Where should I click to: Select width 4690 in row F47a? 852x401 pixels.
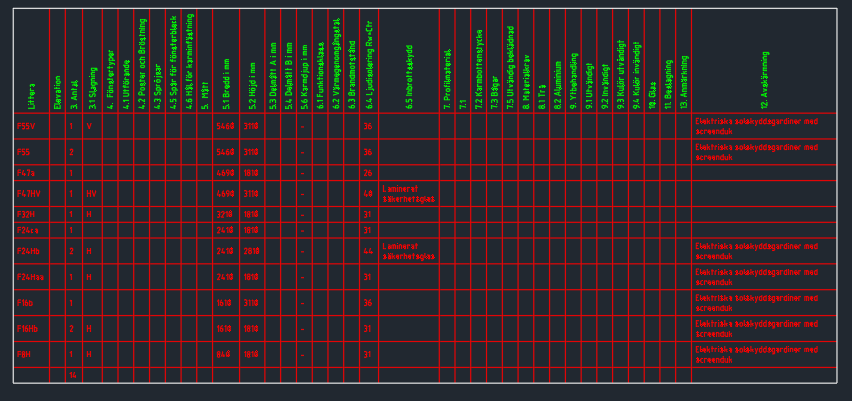225,173
